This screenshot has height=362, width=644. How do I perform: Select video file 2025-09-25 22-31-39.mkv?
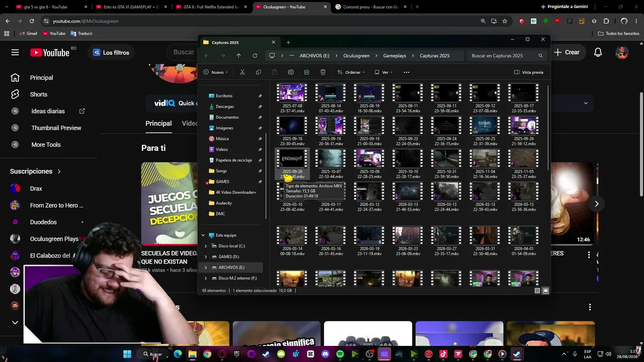pos(485,131)
